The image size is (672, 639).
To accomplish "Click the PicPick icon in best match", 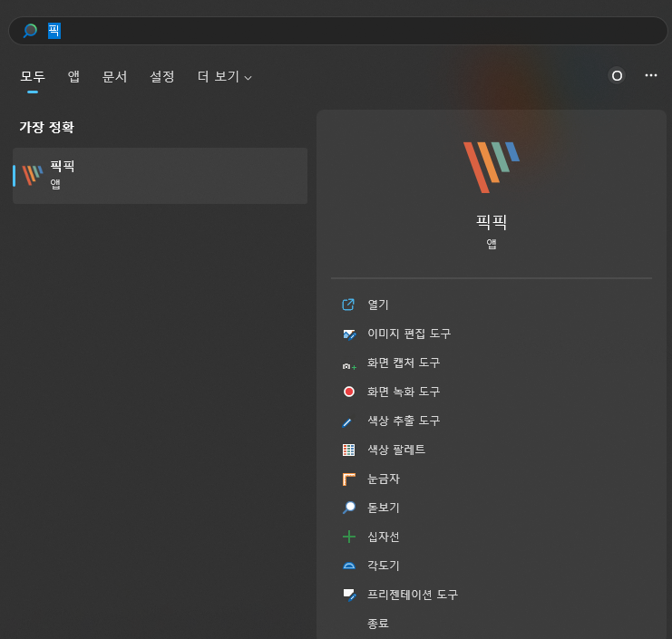I will (x=33, y=175).
